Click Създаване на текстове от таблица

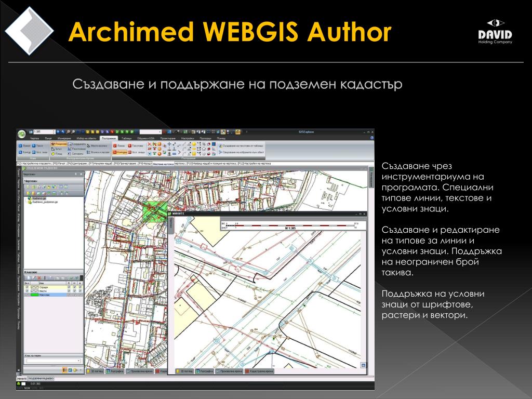tap(241, 146)
